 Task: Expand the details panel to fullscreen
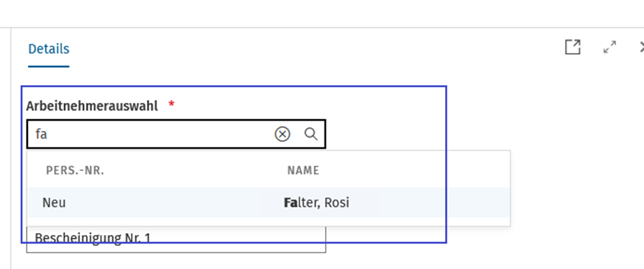pos(610,47)
